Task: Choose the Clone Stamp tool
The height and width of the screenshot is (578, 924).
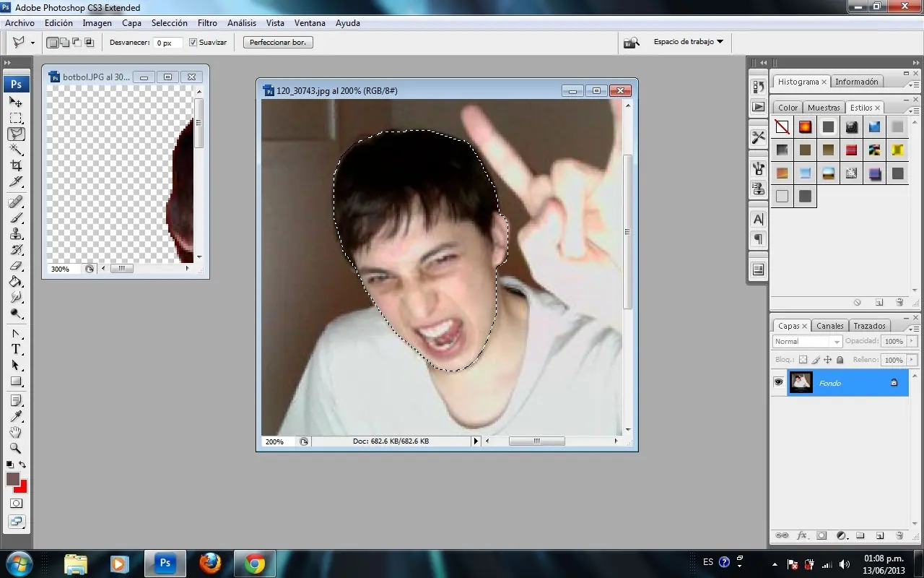Action: pos(16,234)
